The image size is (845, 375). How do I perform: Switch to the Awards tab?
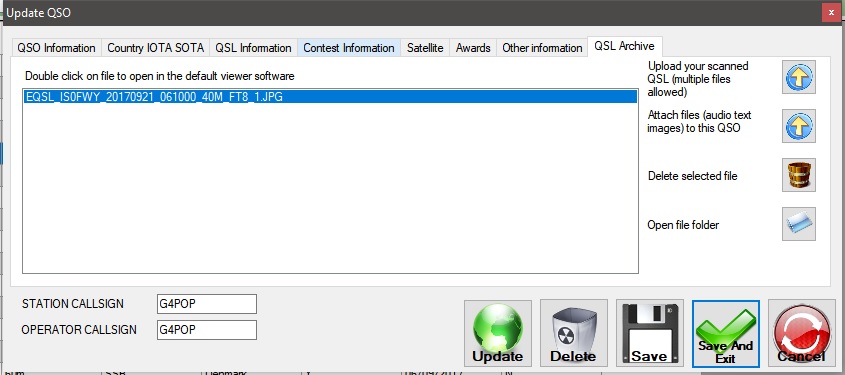click(x=473, y=48)
